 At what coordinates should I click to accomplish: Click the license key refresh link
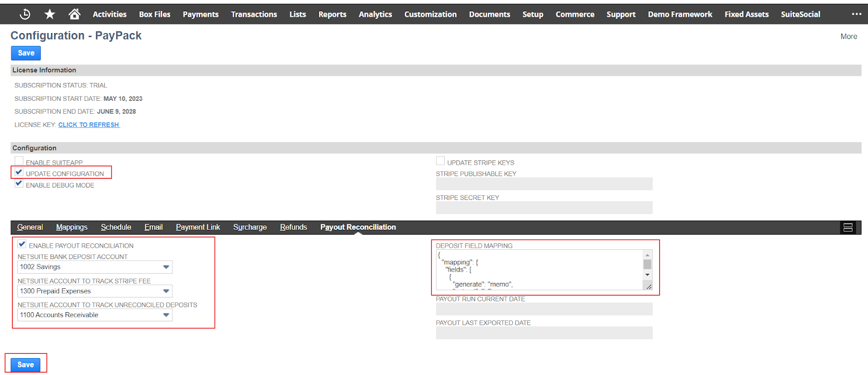[89, 125]
